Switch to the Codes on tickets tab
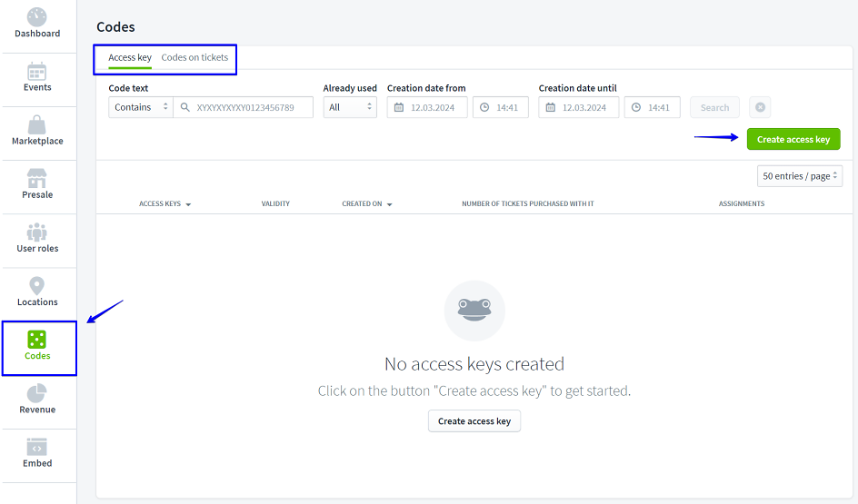Viewport: 858px width, 504px height. pos(195,58)
